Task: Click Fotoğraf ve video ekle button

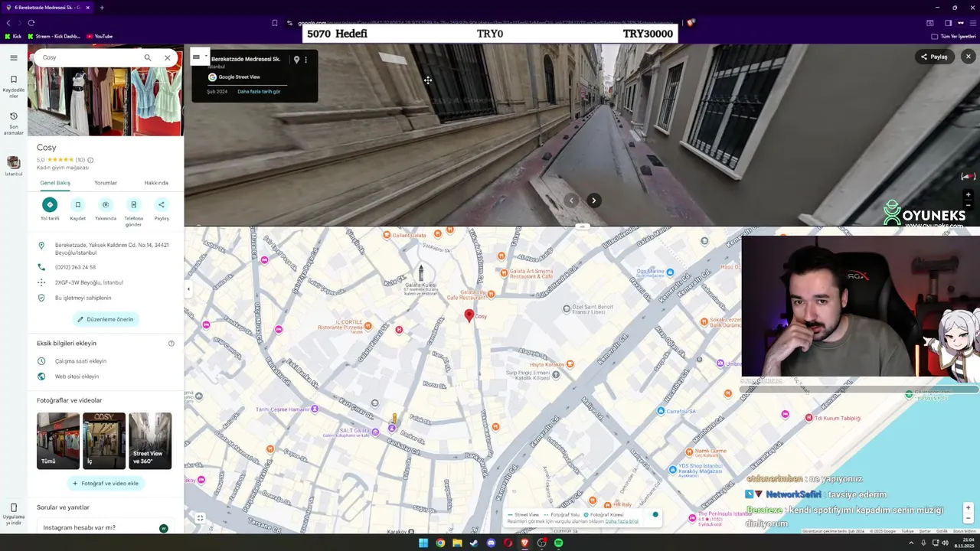Action: coord(106,484)
